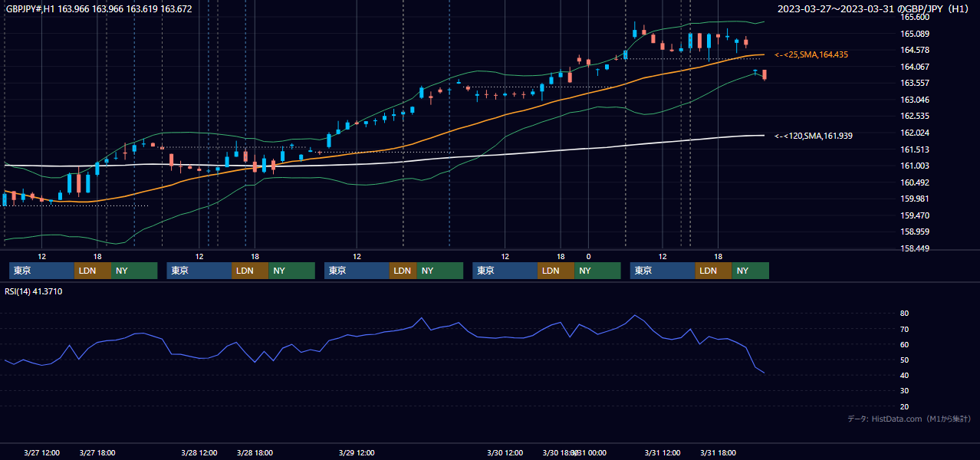Click price axis value 163.557
The image size is (980, 460).
(x=915, y=83)
